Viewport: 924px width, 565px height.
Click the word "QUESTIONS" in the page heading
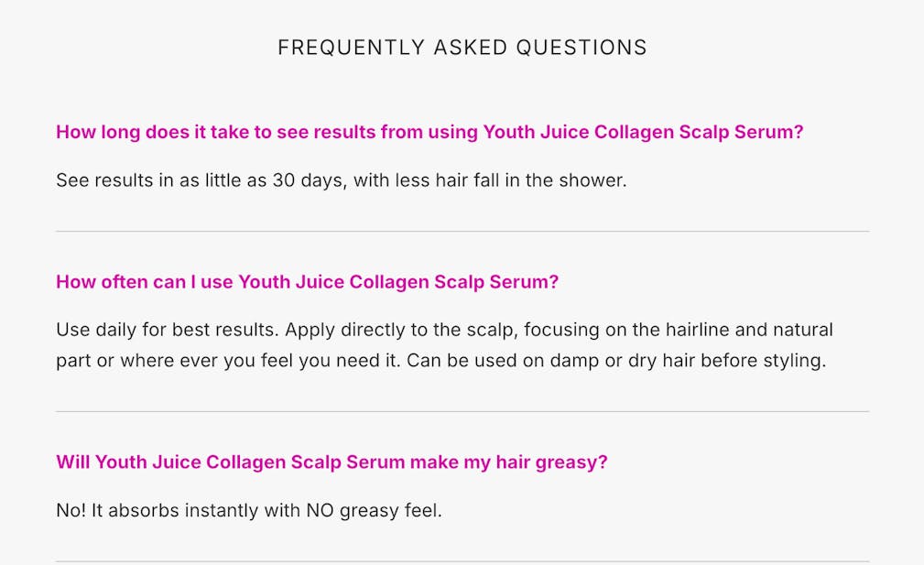pos(582,48)
